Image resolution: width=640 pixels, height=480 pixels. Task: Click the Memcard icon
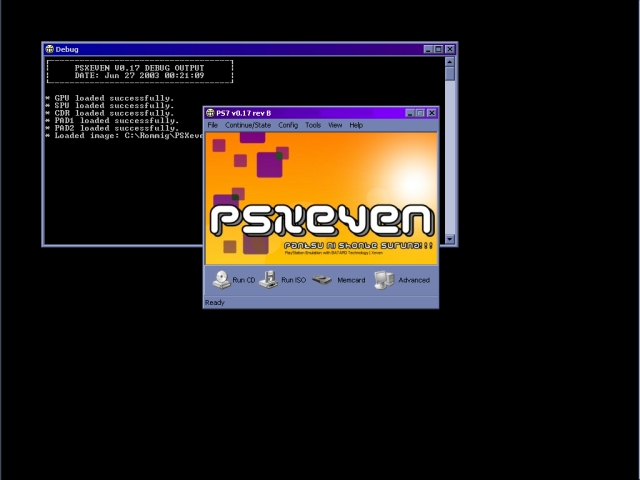[322, 280]
